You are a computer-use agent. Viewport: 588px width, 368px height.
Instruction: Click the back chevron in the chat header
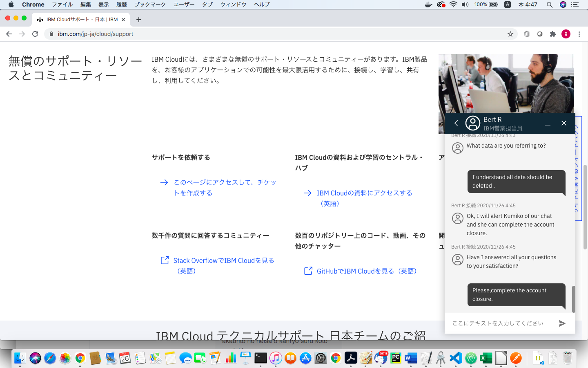pyautogui.click(x=456, y=123)
